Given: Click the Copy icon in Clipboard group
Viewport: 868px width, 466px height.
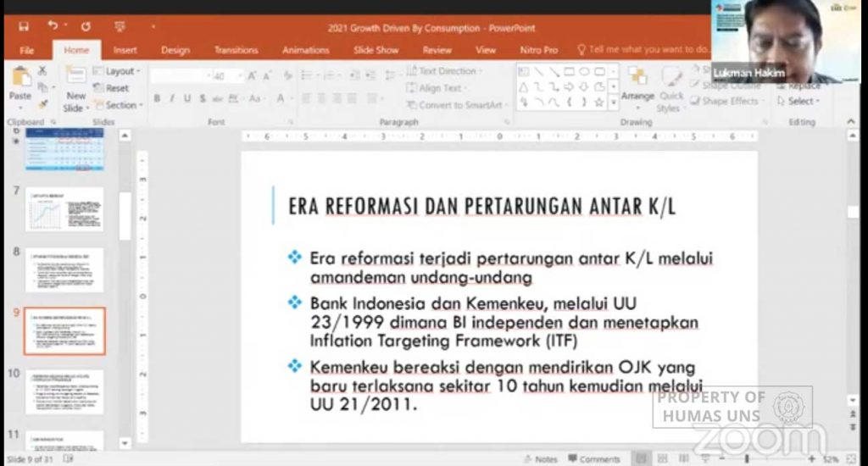Looking at the screenshot, I should pos(42,87).
